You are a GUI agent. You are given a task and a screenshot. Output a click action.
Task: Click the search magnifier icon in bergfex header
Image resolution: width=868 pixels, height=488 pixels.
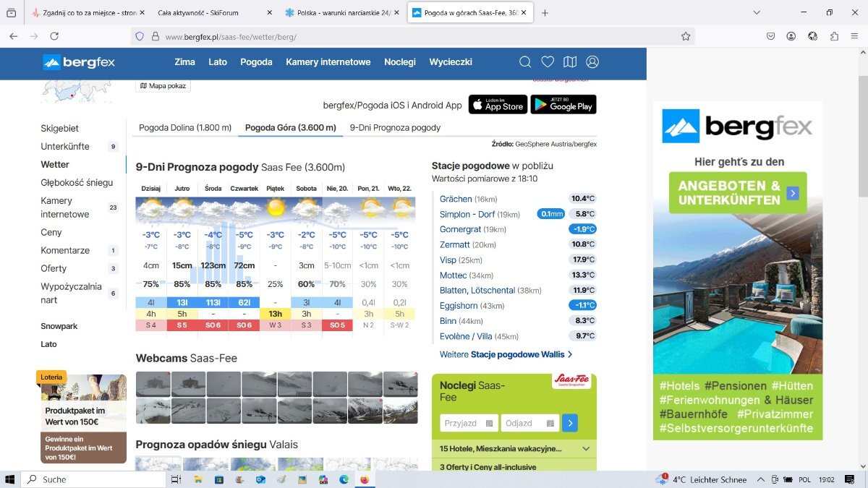526,62
